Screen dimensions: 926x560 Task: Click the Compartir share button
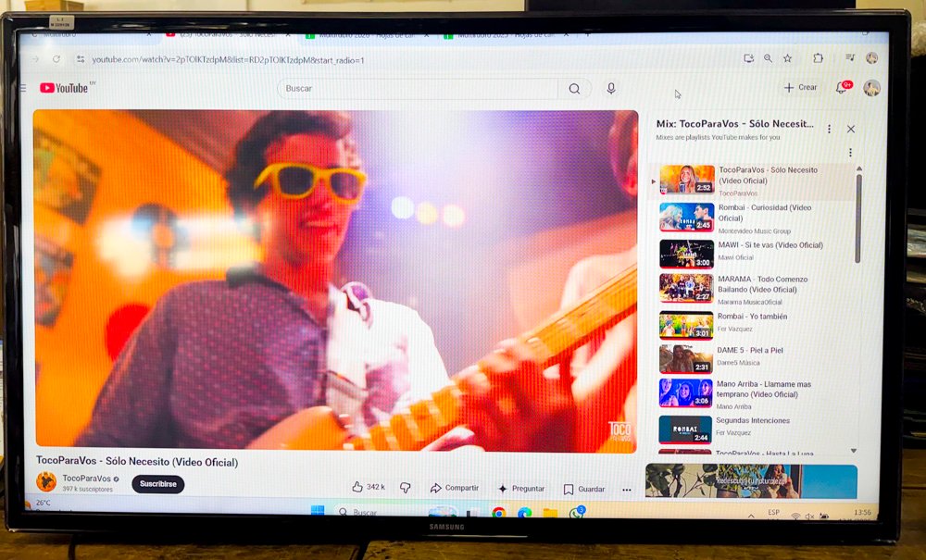[x=454, y=488]
